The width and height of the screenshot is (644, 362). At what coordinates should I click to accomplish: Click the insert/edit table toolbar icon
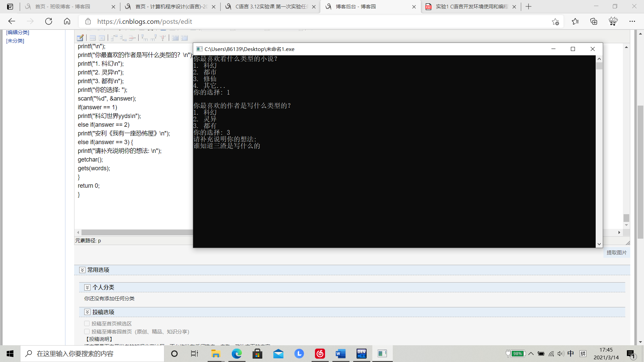click(x=80, y=38)
